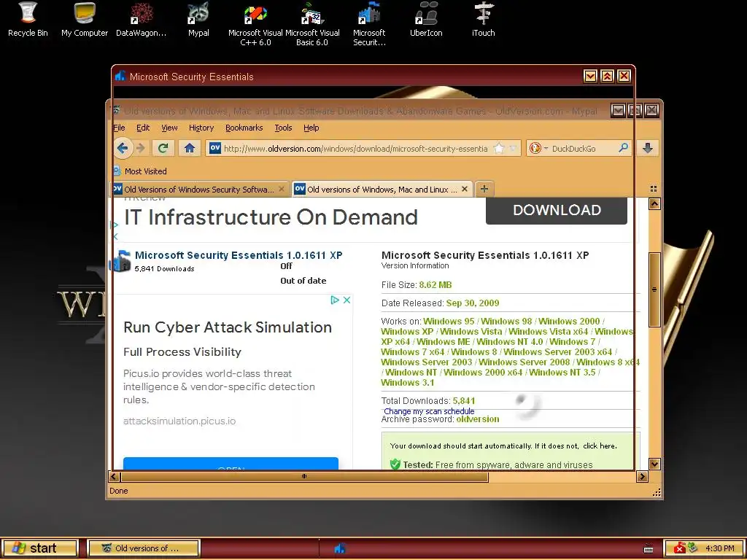Click the dark DOWNLOAD ad button
The height and width of the screenshot is (560, 747).
coord(557,211)
